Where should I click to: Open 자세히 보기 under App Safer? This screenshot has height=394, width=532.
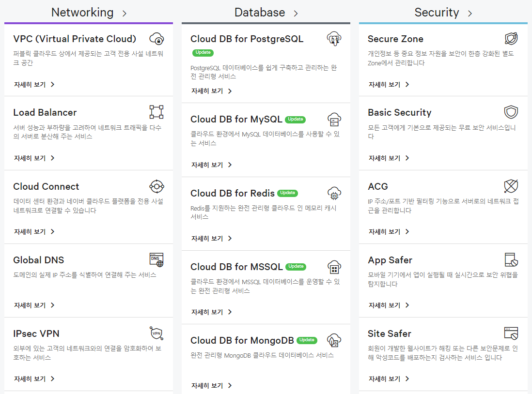coord(389,305)
